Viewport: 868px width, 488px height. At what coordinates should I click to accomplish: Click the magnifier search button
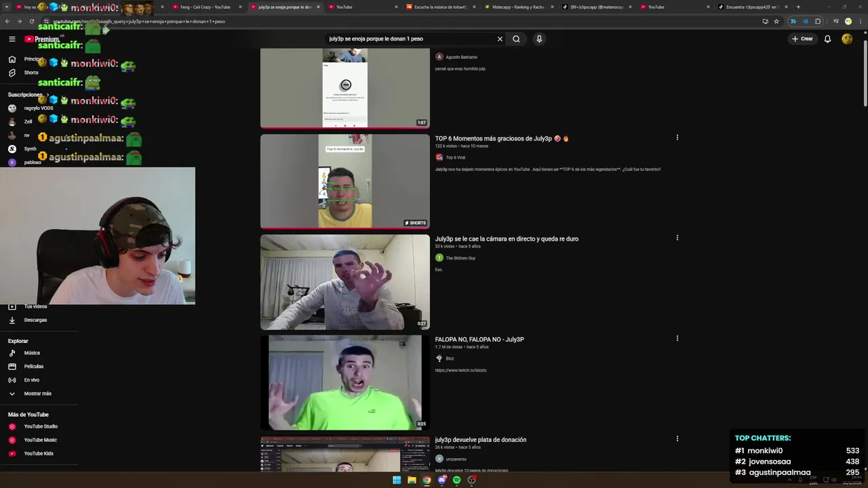pyautogui.click(x=516, y=39)
